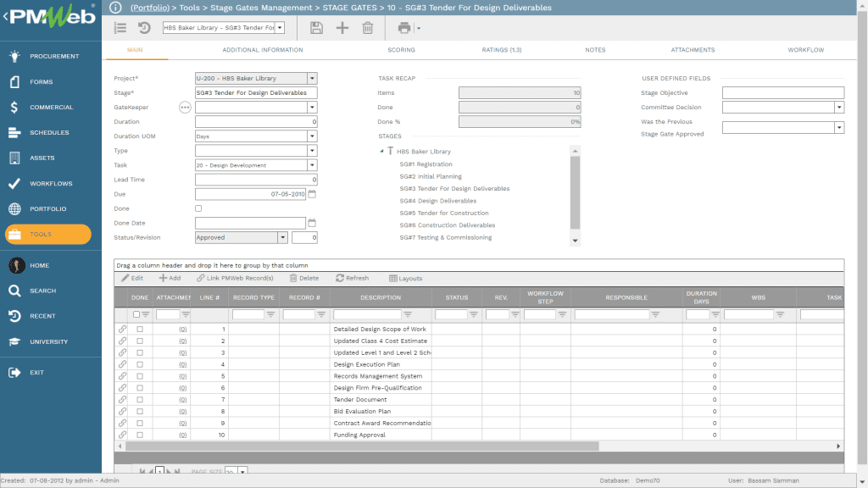Open the Workflows checkmark icon
868x488 pixels.
click(x=14, y=184)
